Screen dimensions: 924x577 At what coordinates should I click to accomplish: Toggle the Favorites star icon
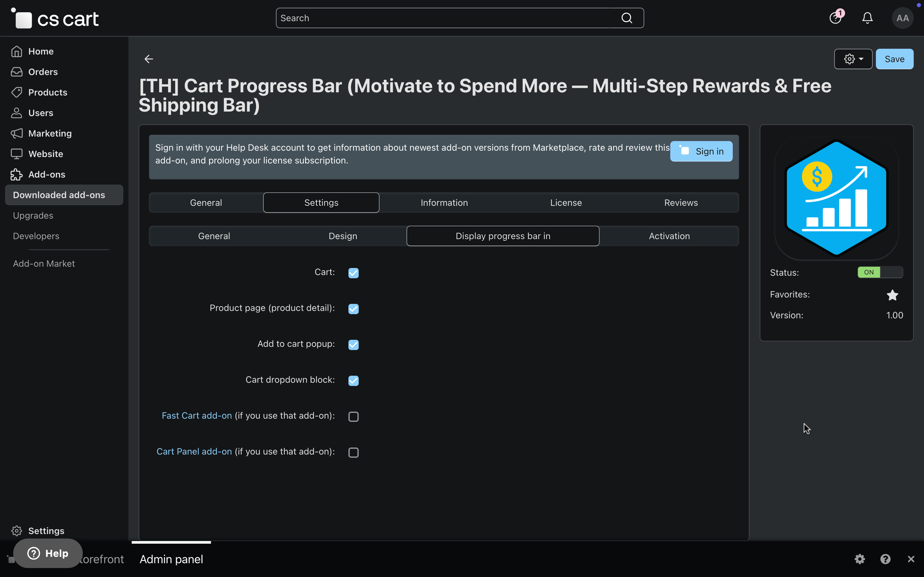point(892,295)
